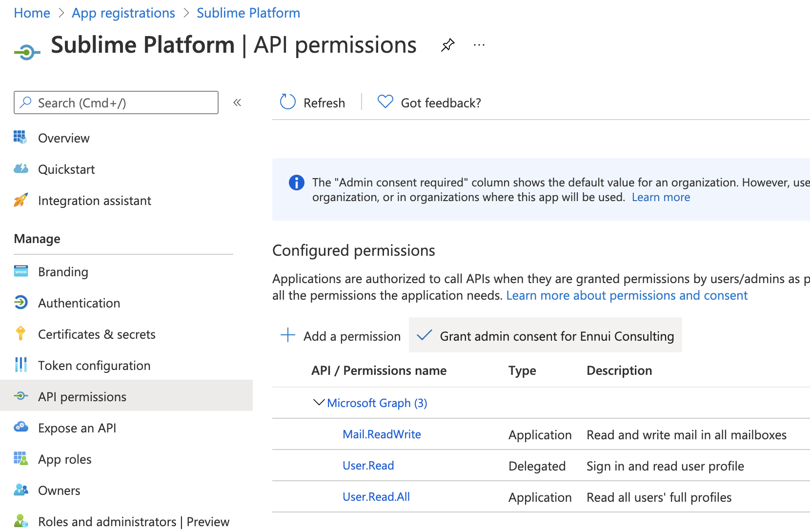Click the Got feedback heart icon
Viewport: 810px width, 532px height.
(x=385, y=102)
